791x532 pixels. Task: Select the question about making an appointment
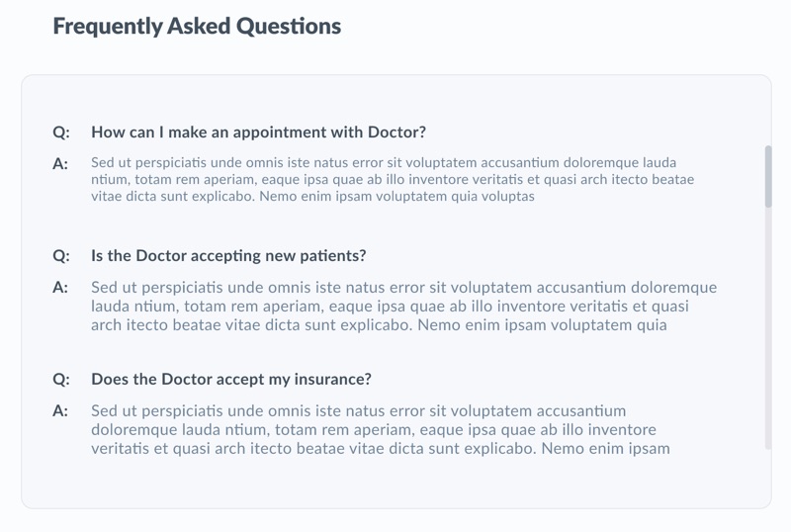point(258,133)
